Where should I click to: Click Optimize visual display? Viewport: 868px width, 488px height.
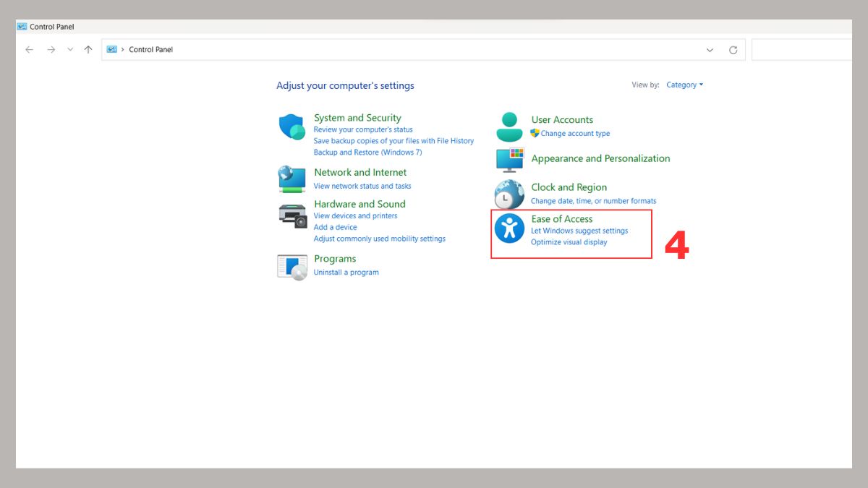pos(569,242)
